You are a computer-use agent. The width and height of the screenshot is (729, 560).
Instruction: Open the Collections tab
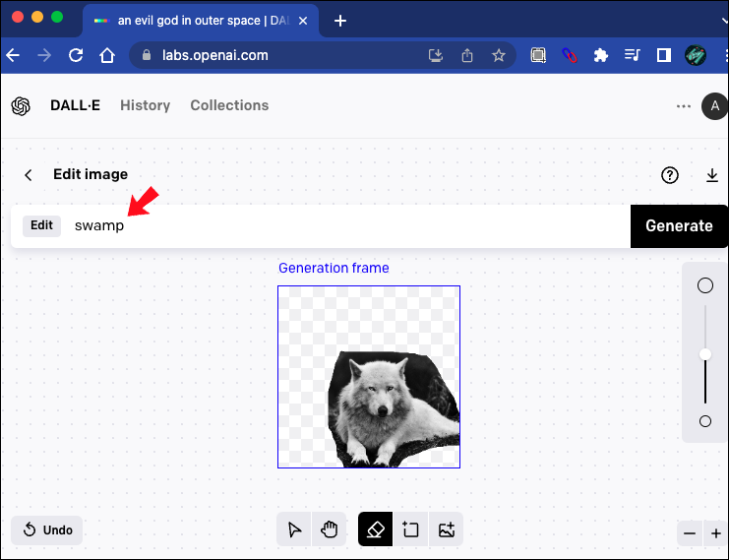[x=229, y=105]
